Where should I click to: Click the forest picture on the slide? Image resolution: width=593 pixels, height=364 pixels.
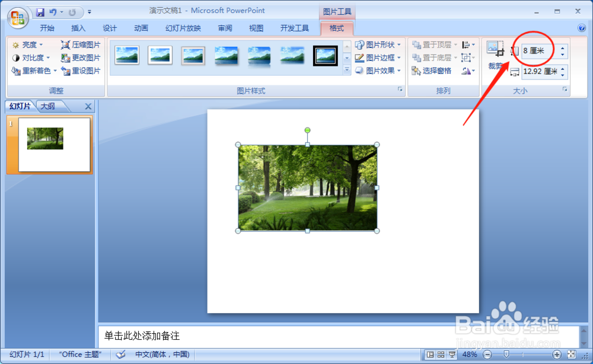[307, 188]
